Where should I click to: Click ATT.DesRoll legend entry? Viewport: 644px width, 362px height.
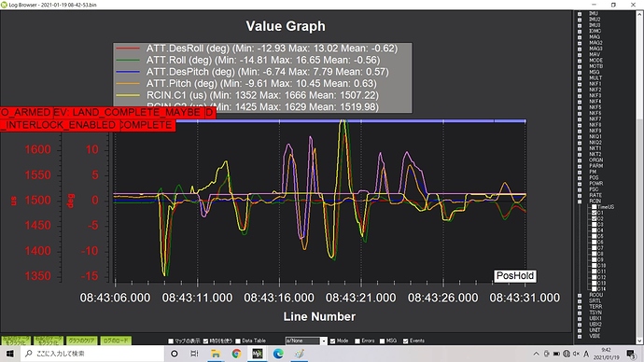tap(257, 49)
